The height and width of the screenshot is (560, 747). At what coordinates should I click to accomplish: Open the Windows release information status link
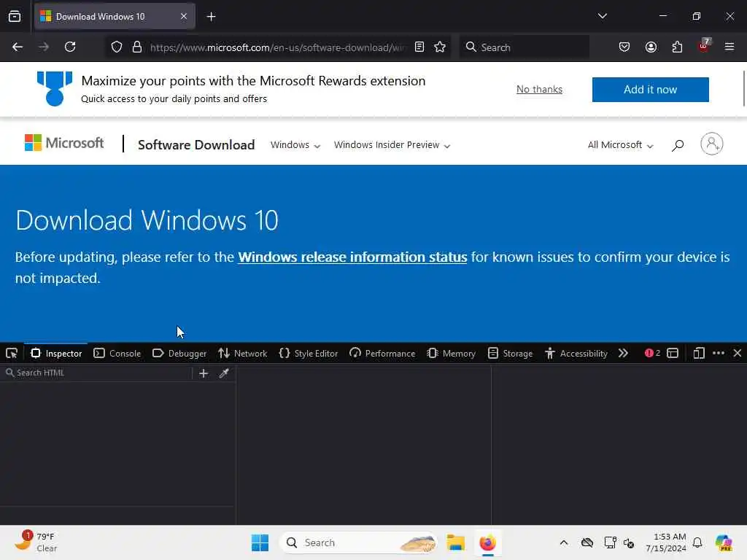tap(352, 257)
